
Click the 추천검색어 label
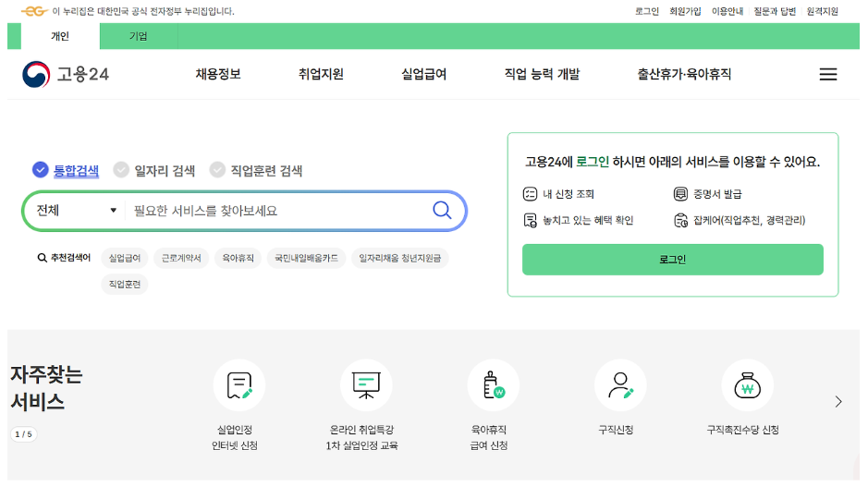click(70, 257)
